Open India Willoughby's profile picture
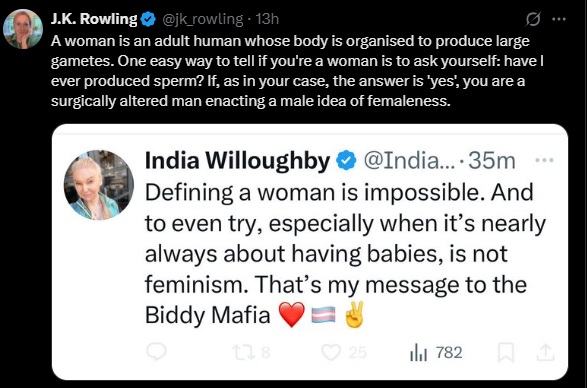 point(99,185)
